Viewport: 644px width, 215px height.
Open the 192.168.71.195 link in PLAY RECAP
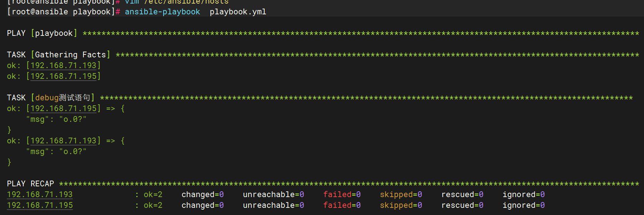coord(40,205)
